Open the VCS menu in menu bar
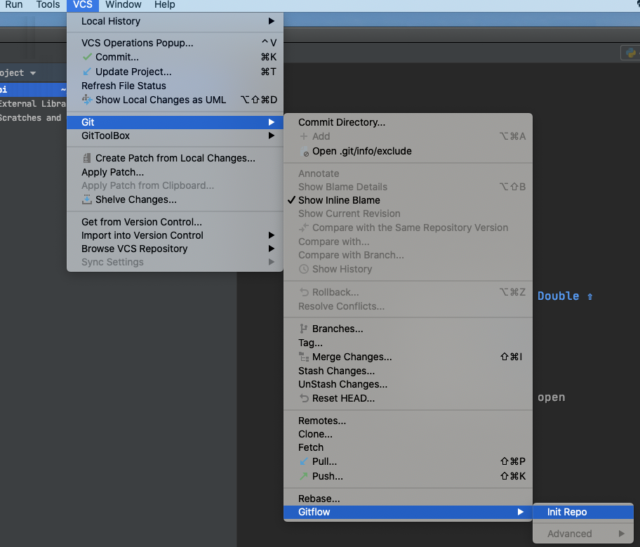640x547 pixels. point(82,5)
